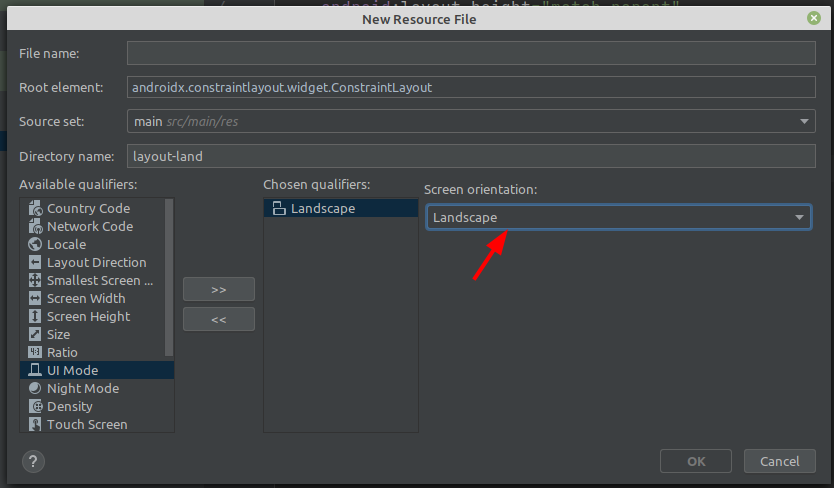This screenshot has width=834, height=488.
Task: Click the Screen Height icon
Action: pos(35,317)
